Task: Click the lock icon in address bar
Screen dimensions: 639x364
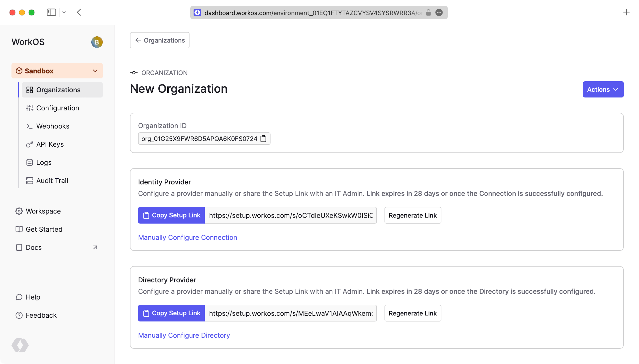Action: click(x=428, y=12)
